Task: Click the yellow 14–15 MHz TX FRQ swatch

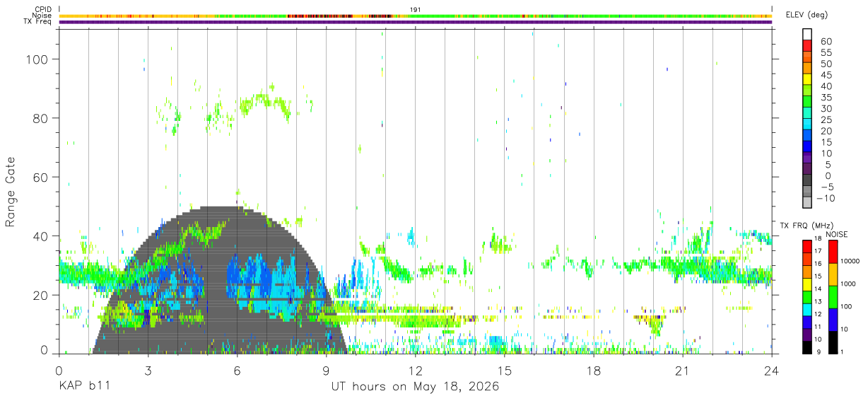Action: pos(807,283)
